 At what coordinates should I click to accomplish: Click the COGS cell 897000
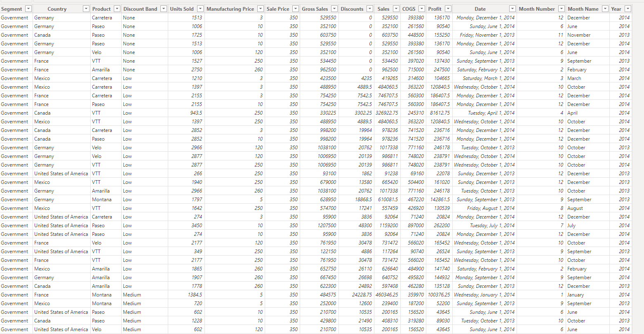coord(416,226)
